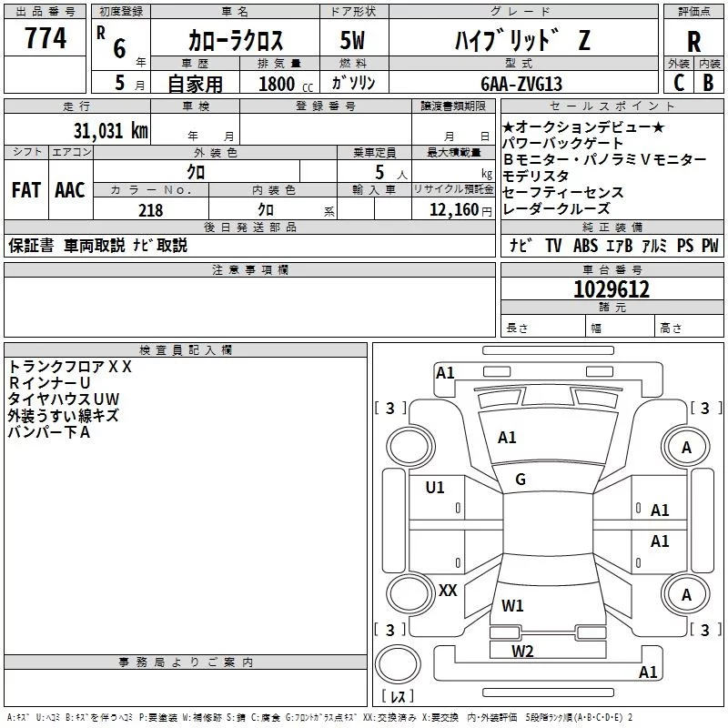Click G mark on windshield diagram
728x728 pixels.
(x=521, y=480)
